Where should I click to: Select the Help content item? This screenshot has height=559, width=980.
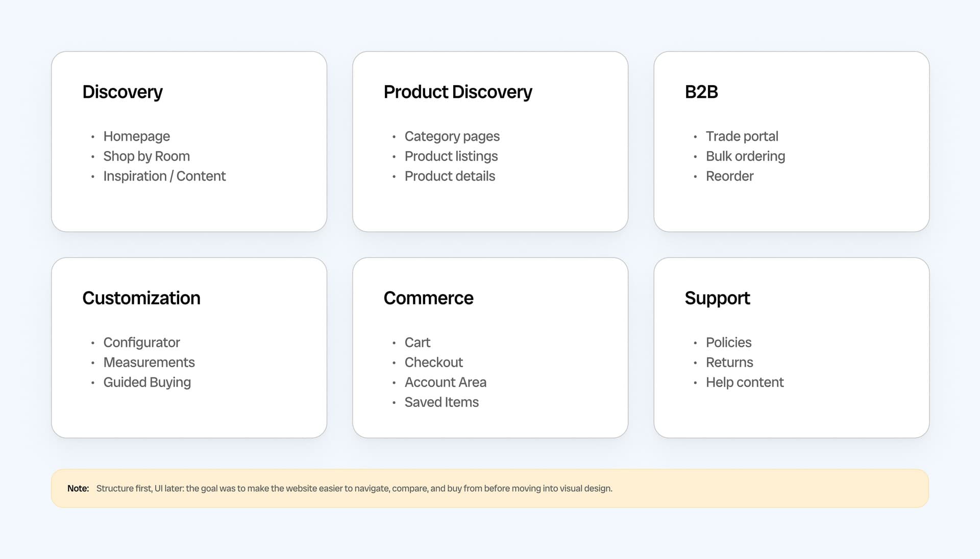745,382
